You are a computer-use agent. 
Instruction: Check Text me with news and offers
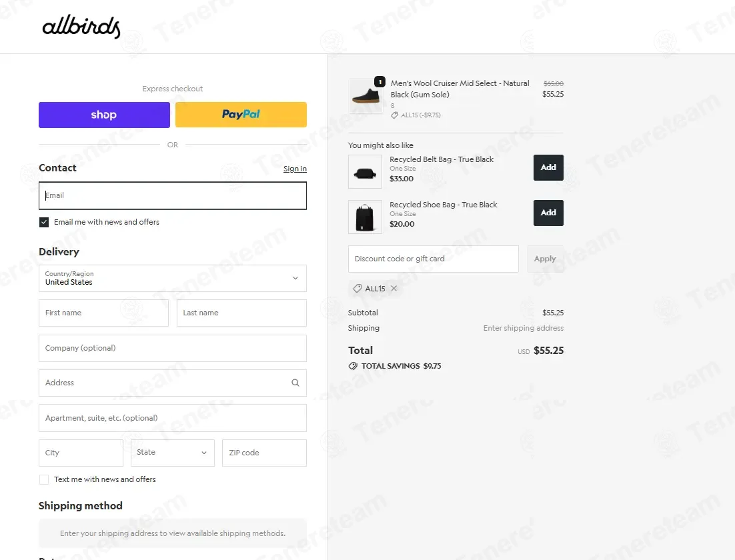coord(44,479)
